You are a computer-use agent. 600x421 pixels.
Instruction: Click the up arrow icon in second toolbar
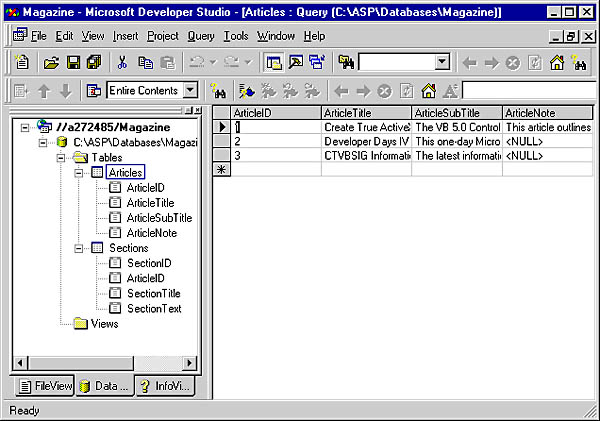(44, 91)
